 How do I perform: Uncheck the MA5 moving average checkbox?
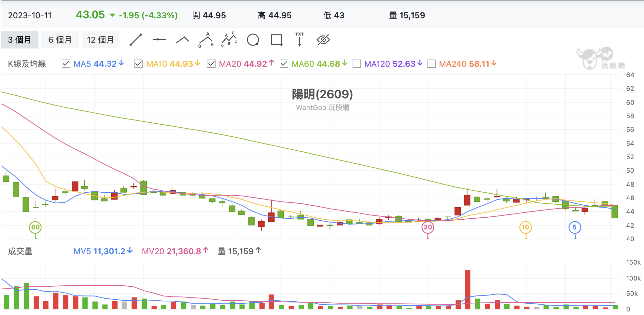point(66,64)
